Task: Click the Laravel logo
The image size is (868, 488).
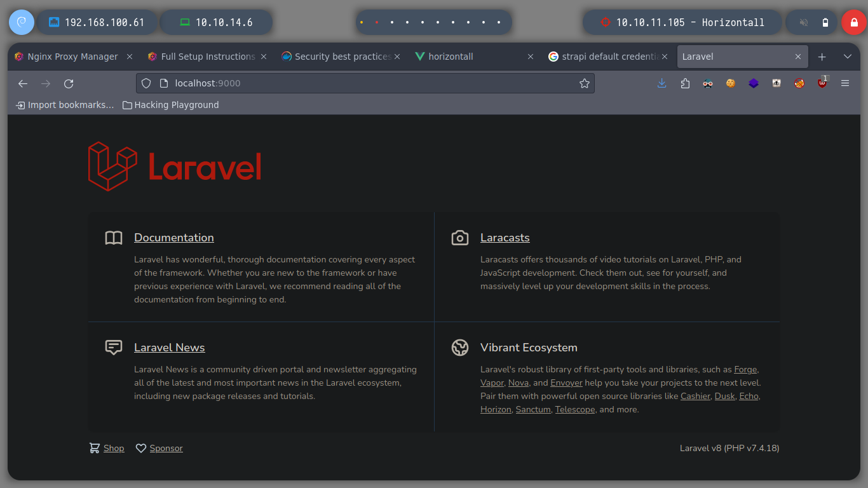Action: pos(175,166)
